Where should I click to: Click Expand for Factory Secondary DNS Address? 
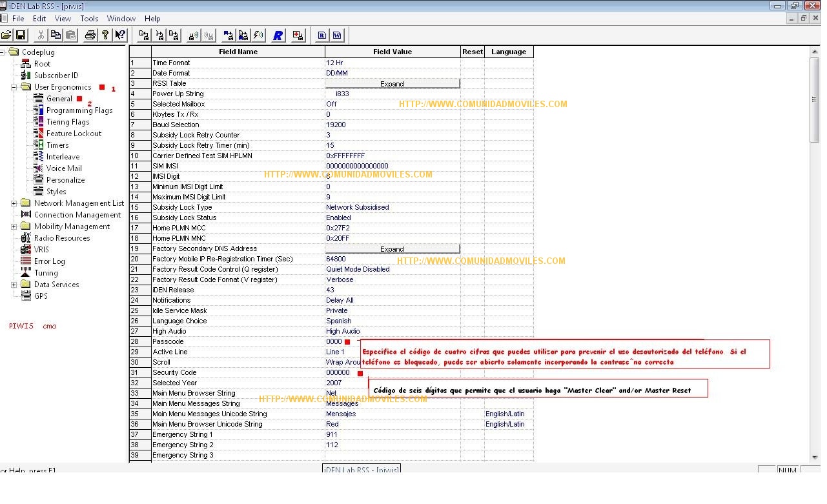(x=392, y=249)
